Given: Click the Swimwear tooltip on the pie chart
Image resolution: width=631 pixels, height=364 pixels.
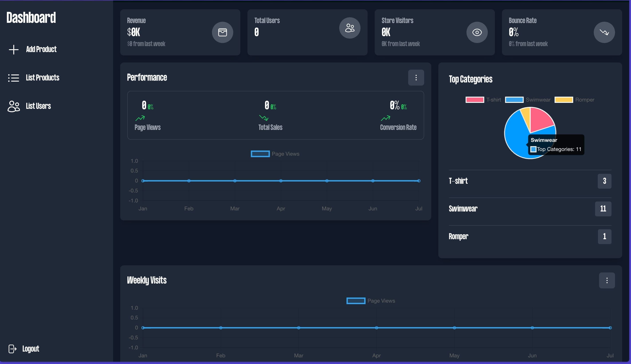Looking at the screenshot, I should pyautogui.click(x=556, y=145).
